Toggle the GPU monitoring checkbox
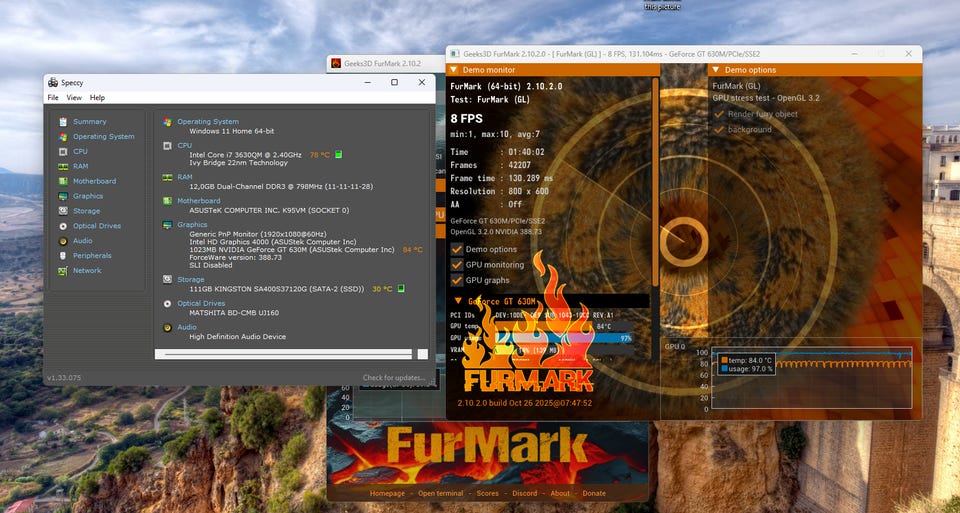960x513 pixels. tap(457, 264)
